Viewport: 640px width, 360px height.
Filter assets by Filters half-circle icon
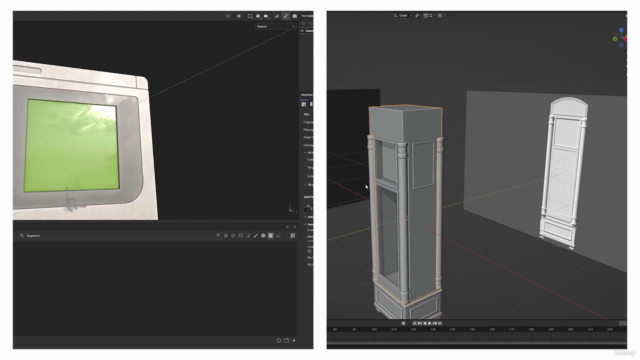[x=248, y=236]
